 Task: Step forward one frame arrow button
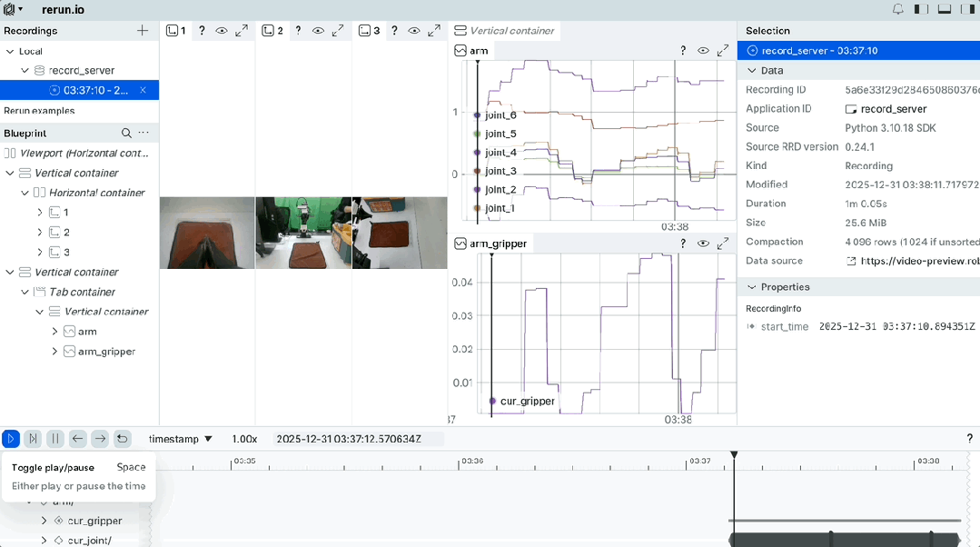(100, 439)
